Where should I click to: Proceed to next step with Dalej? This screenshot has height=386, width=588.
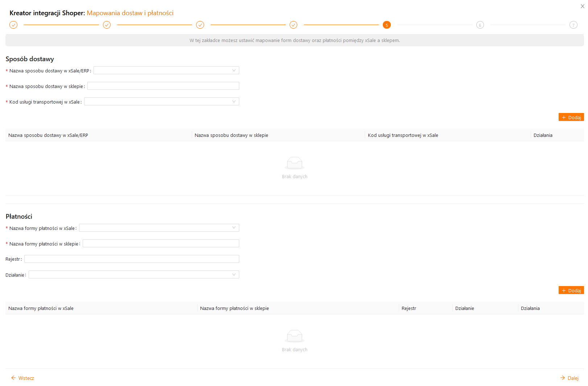570,378
